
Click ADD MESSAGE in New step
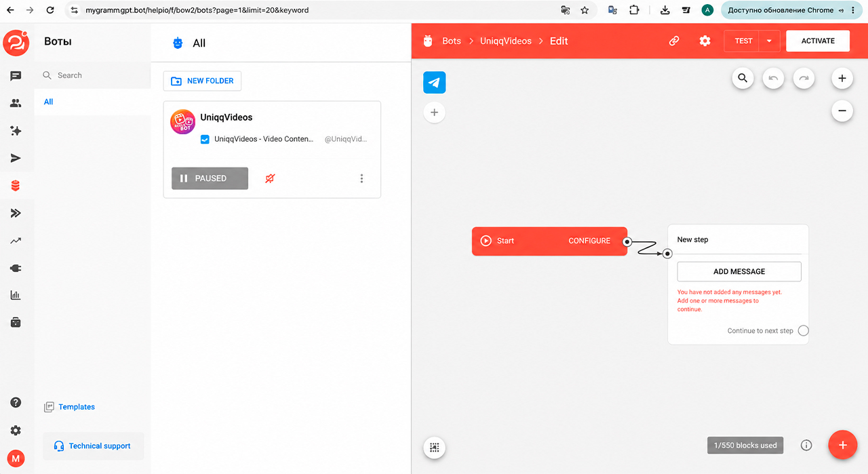739,271
